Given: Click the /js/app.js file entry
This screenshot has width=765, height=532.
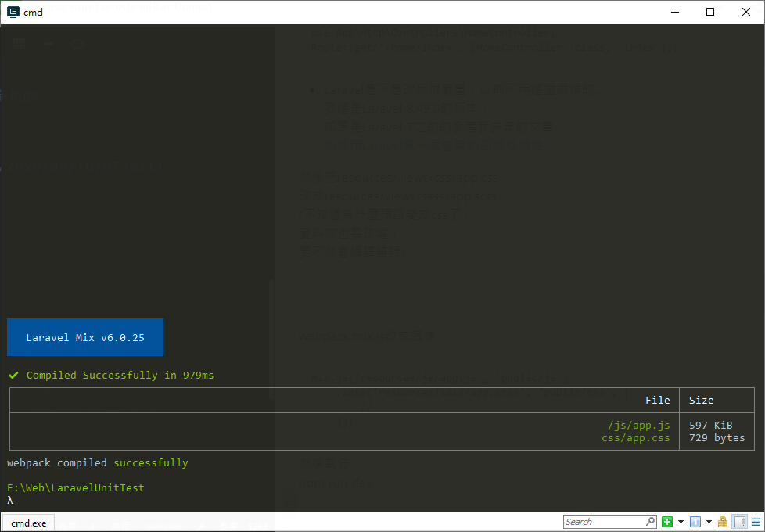Looking at the screenshot, I should pos(638,425).
